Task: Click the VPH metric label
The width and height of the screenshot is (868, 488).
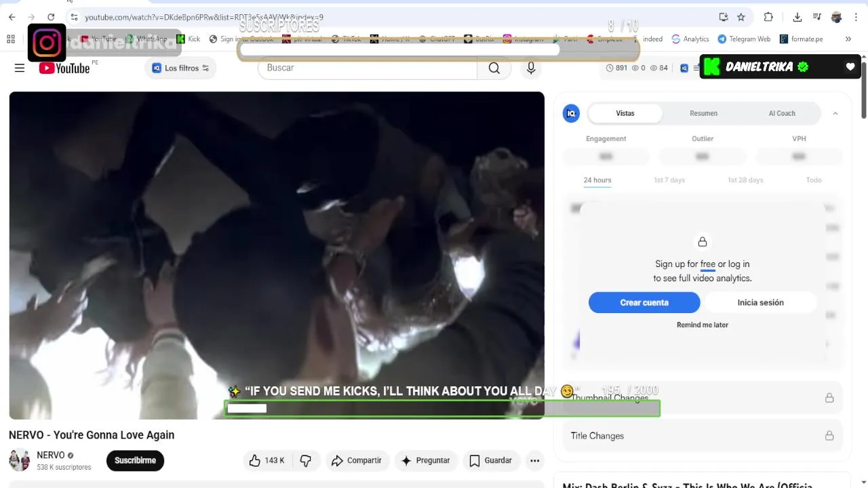Action: point(799,138)
